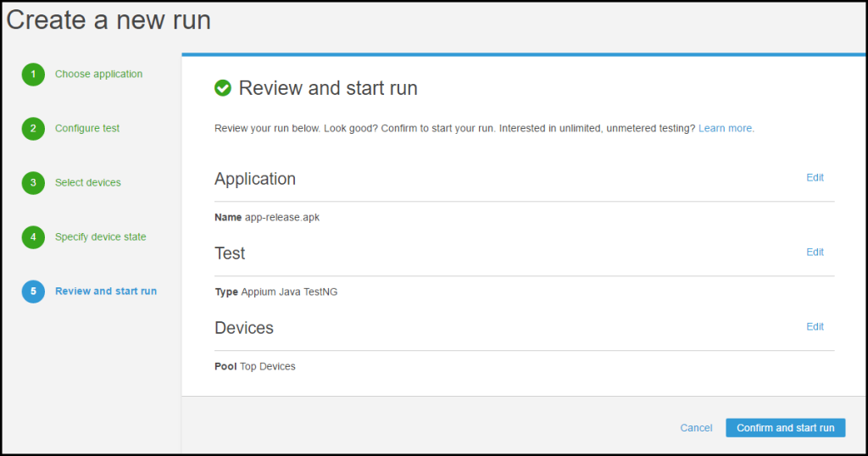Edit the Devices section
Image resolution: width=868 pixels, height=456 pixels.
[815, 327]
